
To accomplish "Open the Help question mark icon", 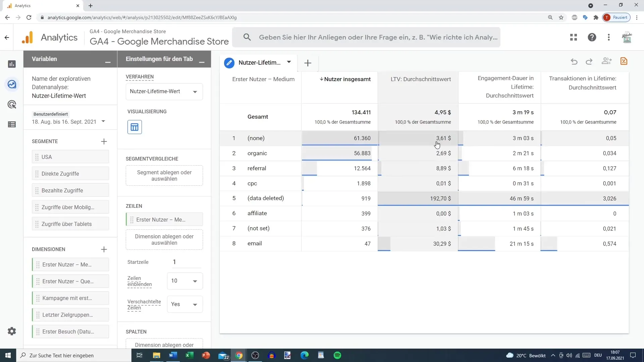I will (x=592, y=37).
